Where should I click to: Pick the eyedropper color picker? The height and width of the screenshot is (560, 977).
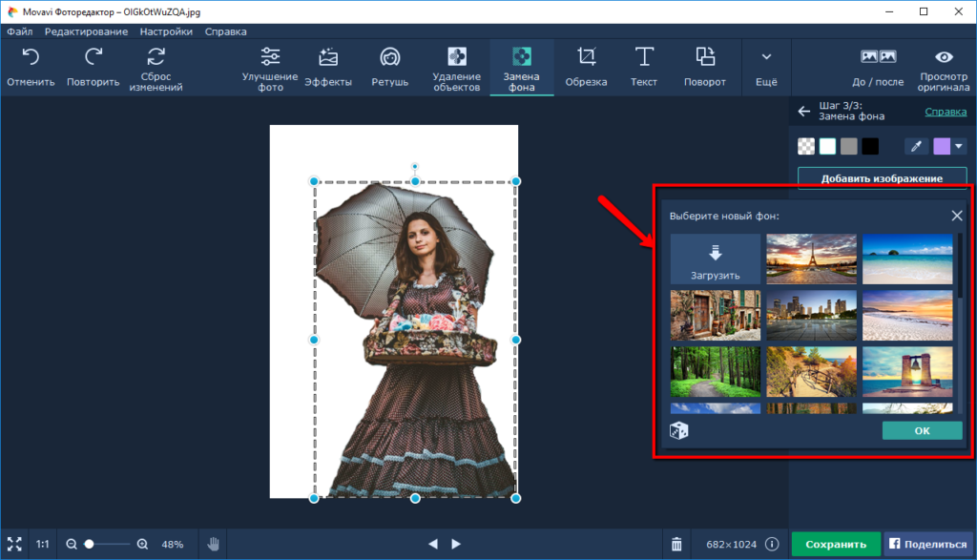pyautogui.click(x=916, y=146)
